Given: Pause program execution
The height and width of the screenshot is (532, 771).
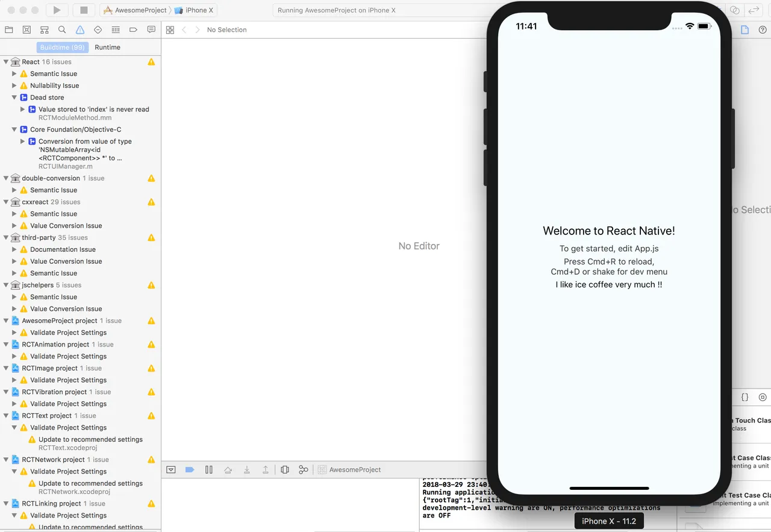Looking at the screenshot, I should tap(209, 469).
